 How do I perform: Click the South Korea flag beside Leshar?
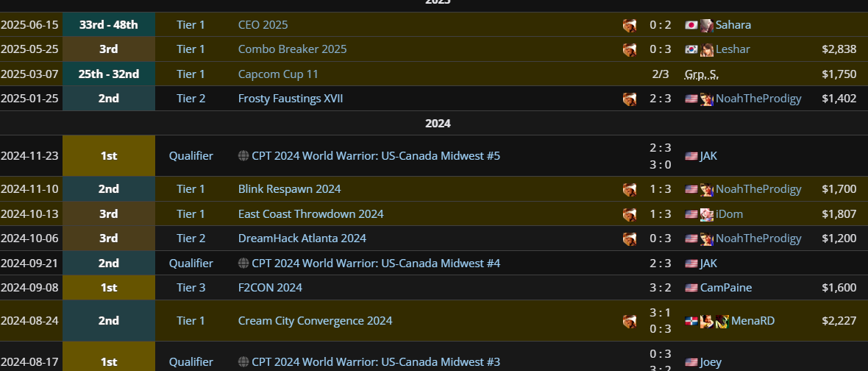(691, 49)
